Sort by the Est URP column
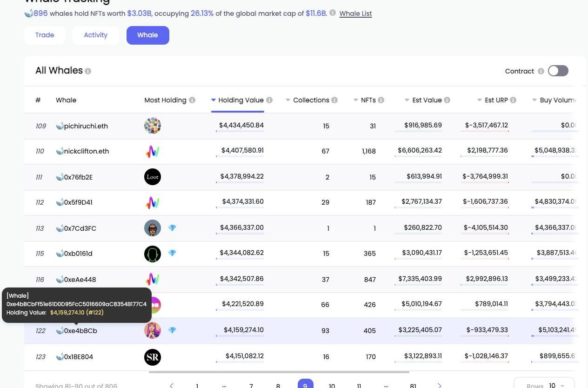This screenshot has width=588, height=388. tap(496, 100)
